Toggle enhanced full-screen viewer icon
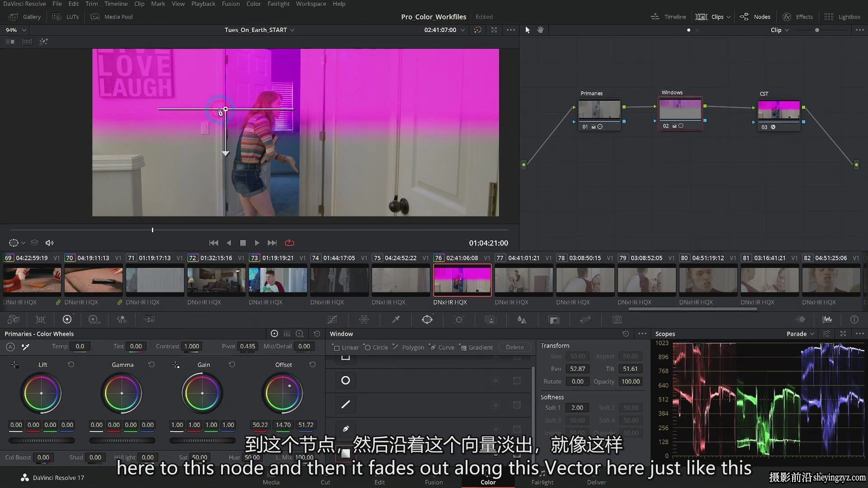 494,30
